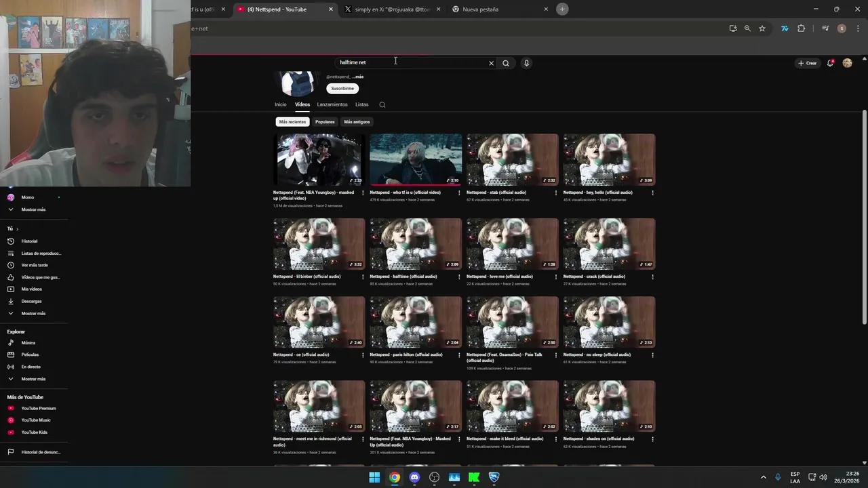This screenshot has width=868, height=488.
Task: Open options menu for stab official audio
Action: click(x=556, y=192)
